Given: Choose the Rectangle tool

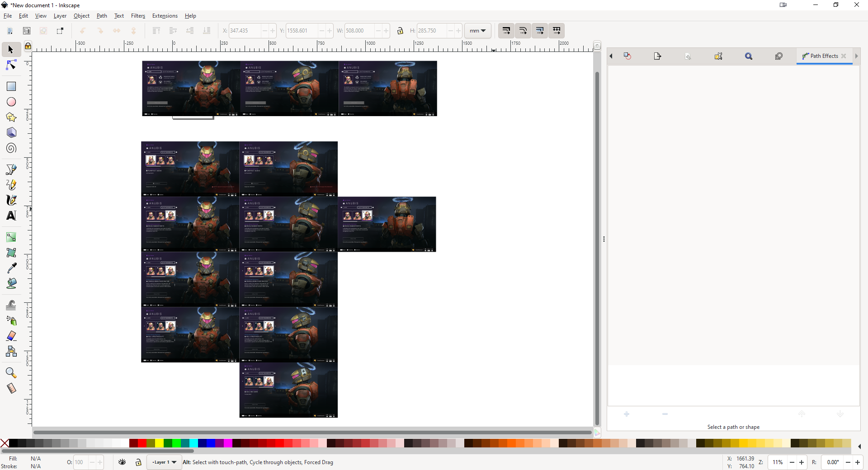Looking at the screenshot, I should pyautogui.click(x=11, y=86).
